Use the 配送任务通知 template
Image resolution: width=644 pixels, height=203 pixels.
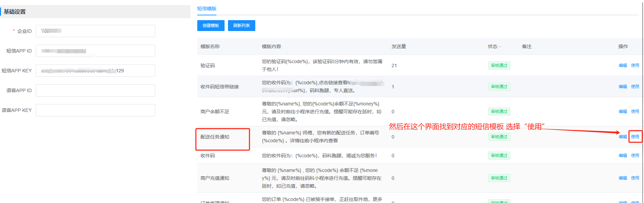tap(635, 137)
